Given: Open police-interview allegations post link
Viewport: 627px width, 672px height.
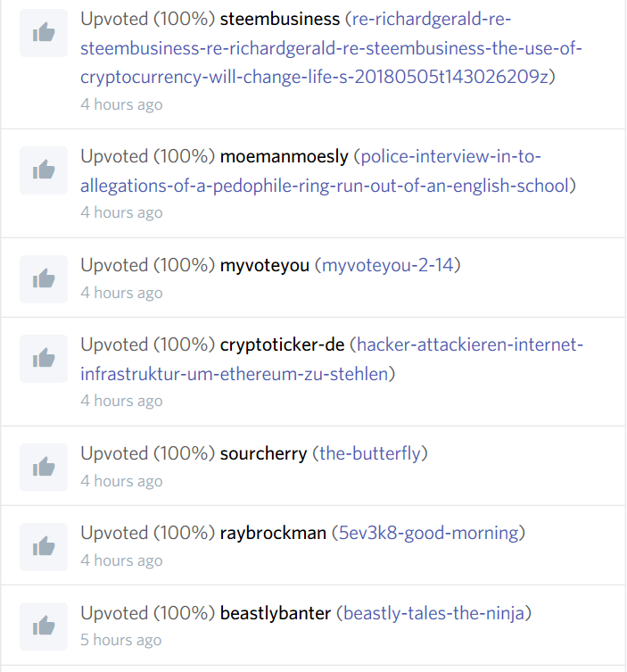Looking at the screenshot, I should pos(327,186).
